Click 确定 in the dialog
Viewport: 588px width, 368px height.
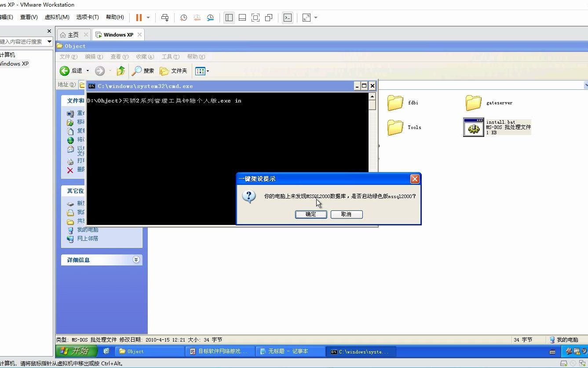(x=311, y=214)
